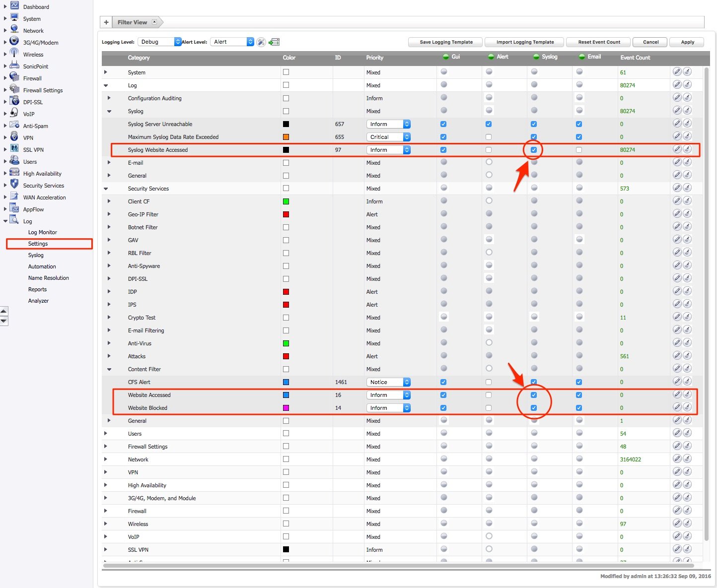Open Name Resolution in Log submenu

[49, 278]
